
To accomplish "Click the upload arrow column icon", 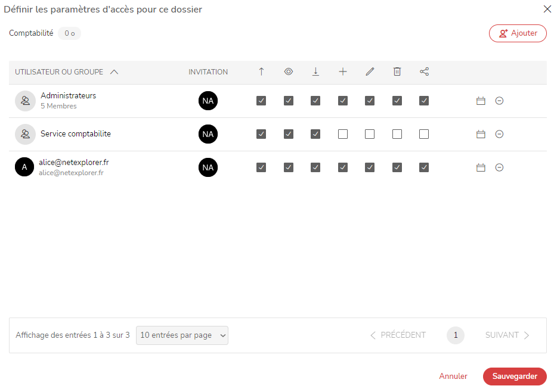I will [261, 71].
